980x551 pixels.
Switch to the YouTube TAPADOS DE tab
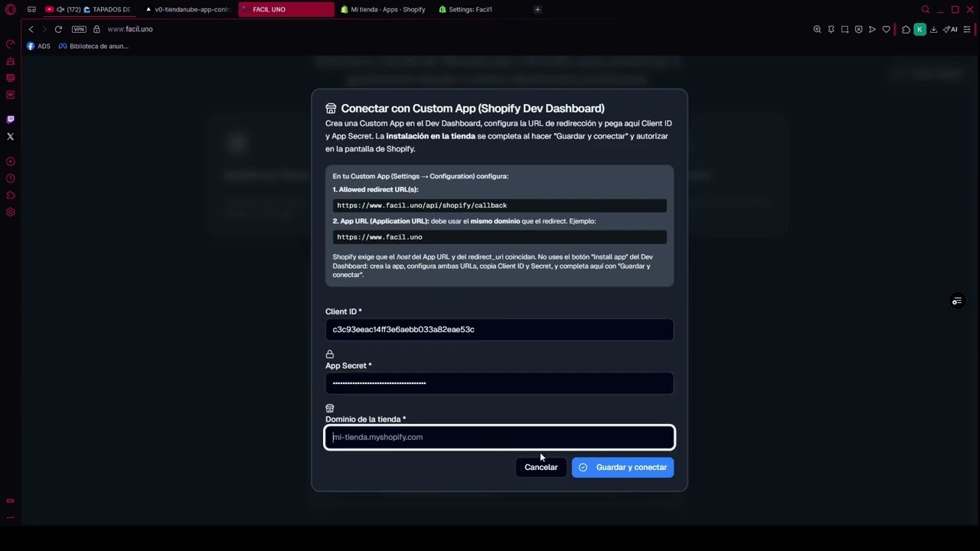[x=89, y=9]
